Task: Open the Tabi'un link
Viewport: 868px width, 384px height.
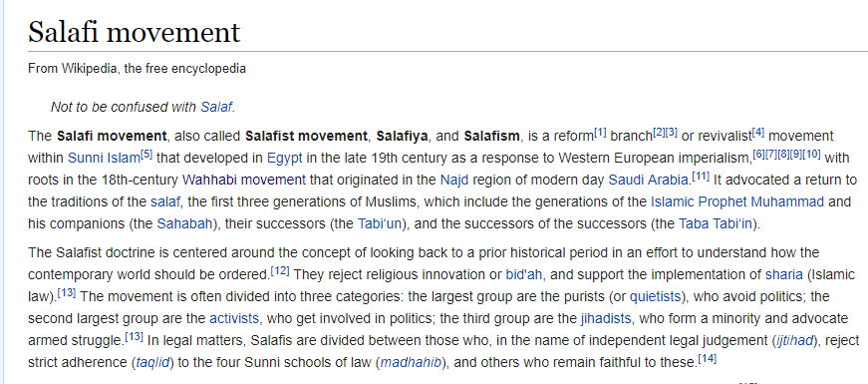Action: click(x=380, y=223)
